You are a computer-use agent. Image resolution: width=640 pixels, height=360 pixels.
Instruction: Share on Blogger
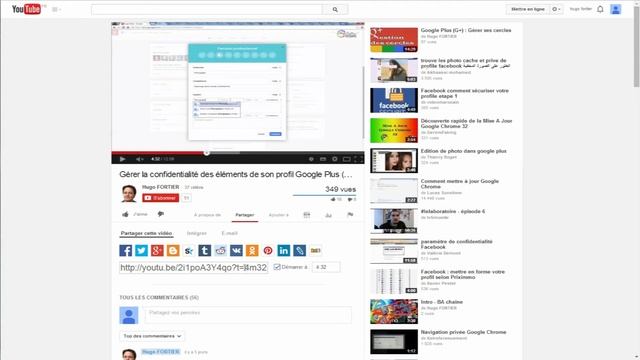coord(173,250)
